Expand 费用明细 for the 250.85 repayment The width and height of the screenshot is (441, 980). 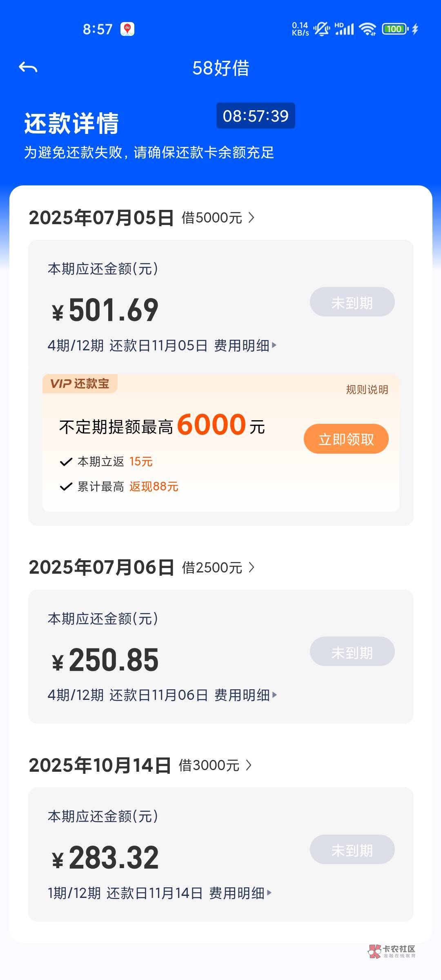[245, 695]
